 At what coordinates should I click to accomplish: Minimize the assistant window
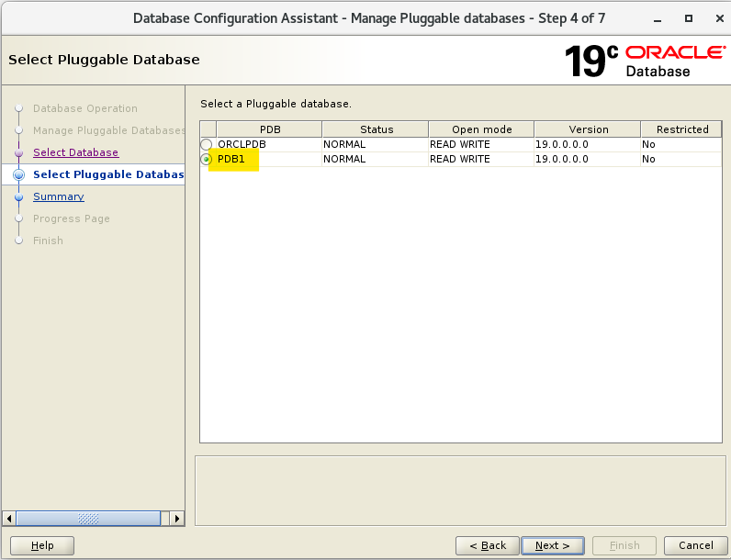tap(658, 18)
